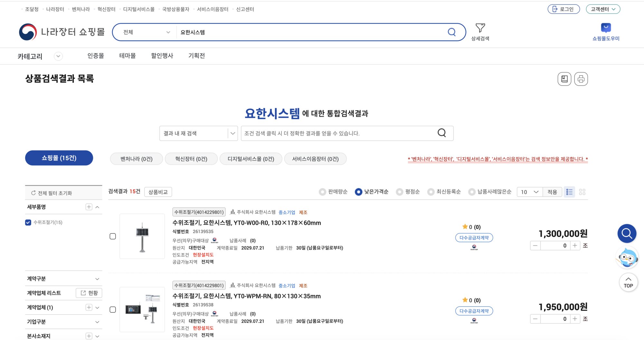Screen dimensions: 644x340
Task: Select the 벤처나라 (0건) tab
Action: click(136, 159)
